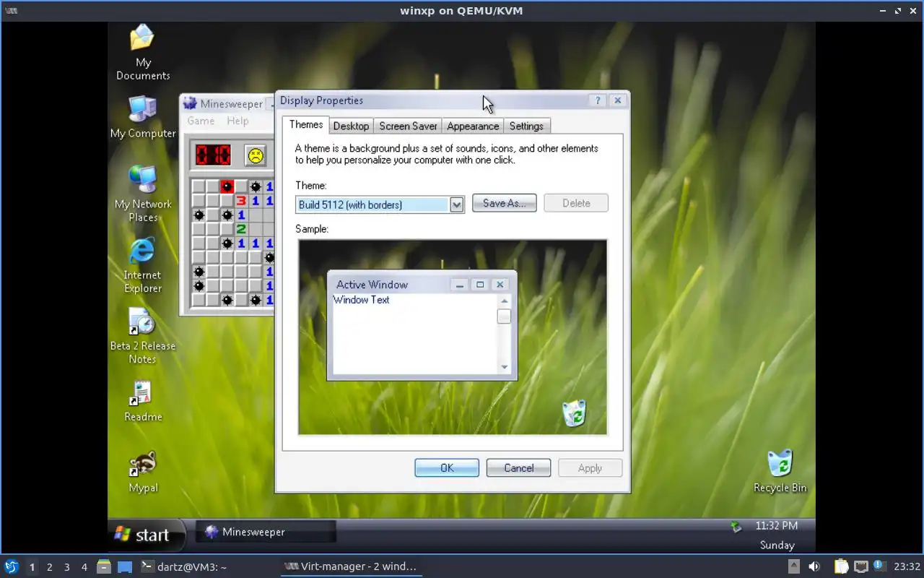Click Save As theme button
Viewport: 924px width, 578px height.
(x=504, y=203)
